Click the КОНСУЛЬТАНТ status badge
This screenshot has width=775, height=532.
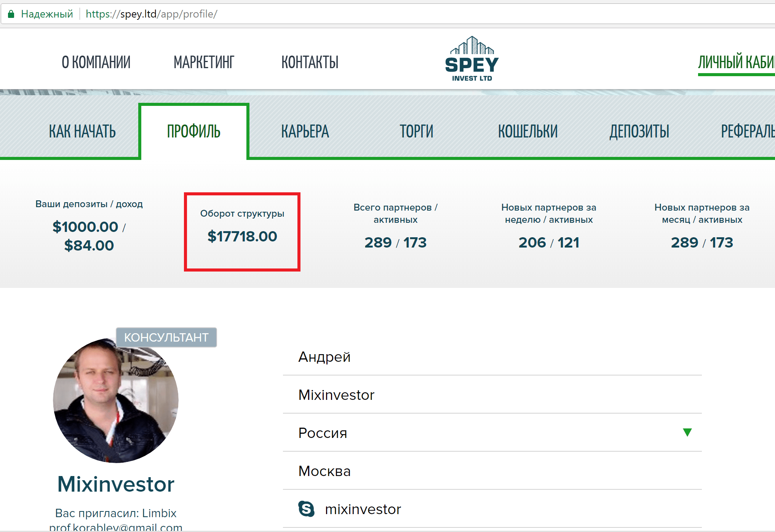tap(166, 337)
